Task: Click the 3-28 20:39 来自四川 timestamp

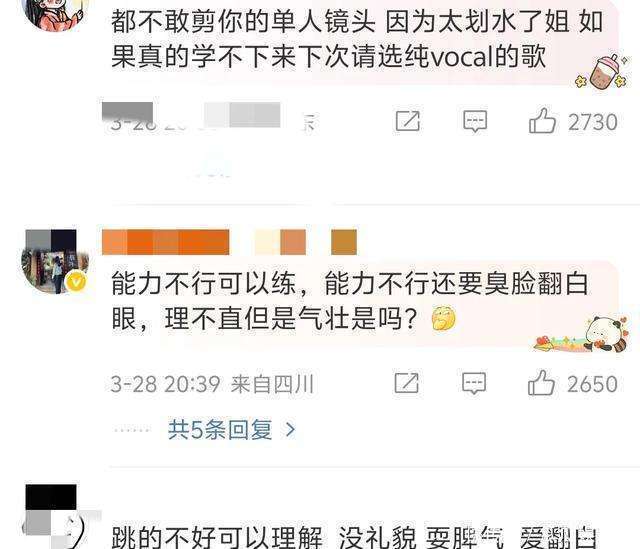Action: tap(212, 384)
